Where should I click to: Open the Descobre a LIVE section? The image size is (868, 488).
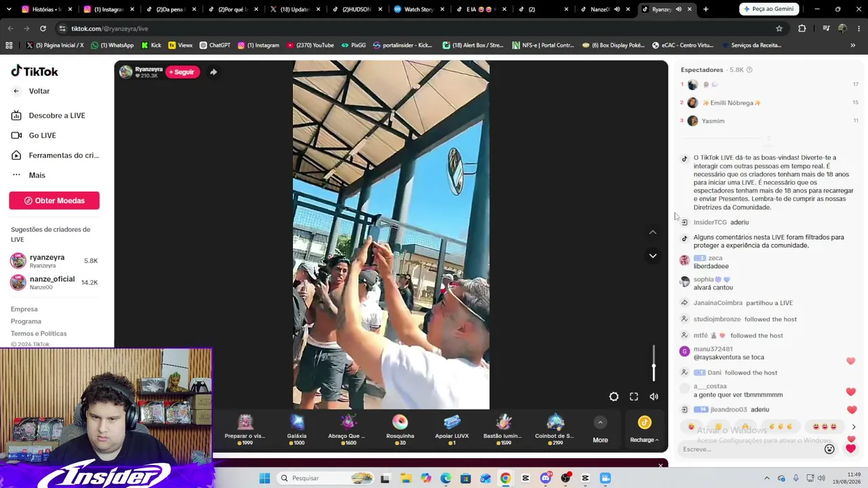pyautogui.click(x=48, y=115)
